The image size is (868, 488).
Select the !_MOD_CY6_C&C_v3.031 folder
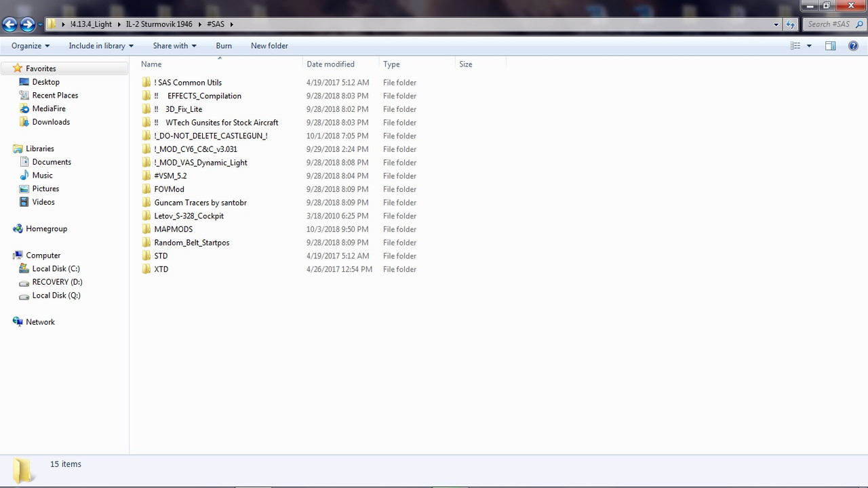pos(195,149)
